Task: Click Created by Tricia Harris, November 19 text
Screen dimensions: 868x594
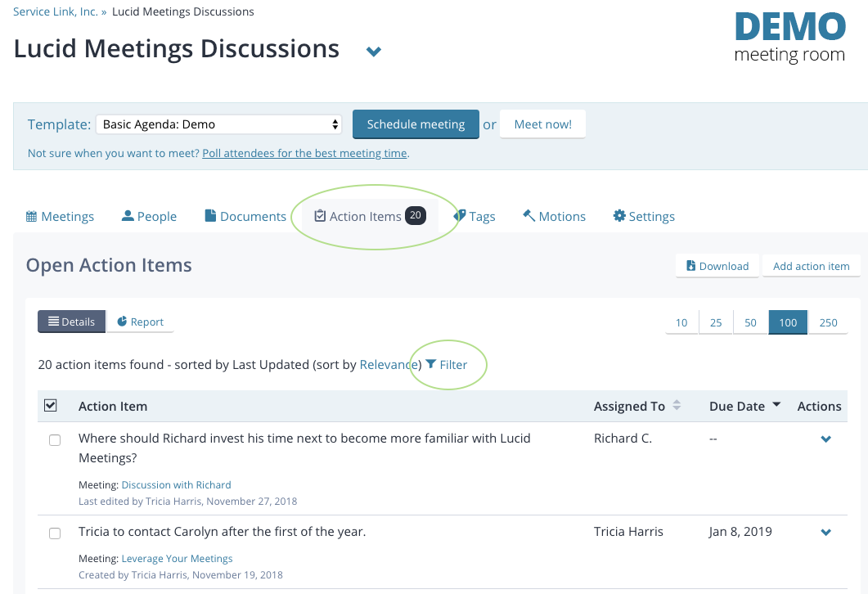Action: (181, 574)
